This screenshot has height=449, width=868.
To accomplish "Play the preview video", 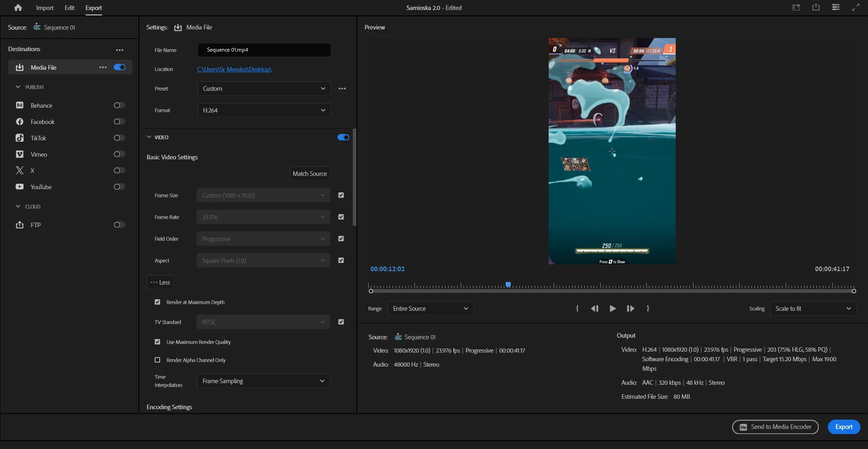I will [612, 309].
